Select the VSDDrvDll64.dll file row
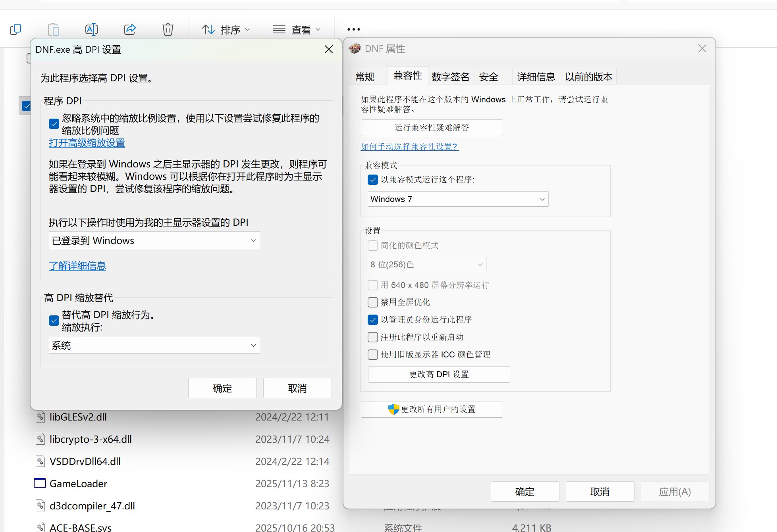777x532 pixels. [85, 461]
